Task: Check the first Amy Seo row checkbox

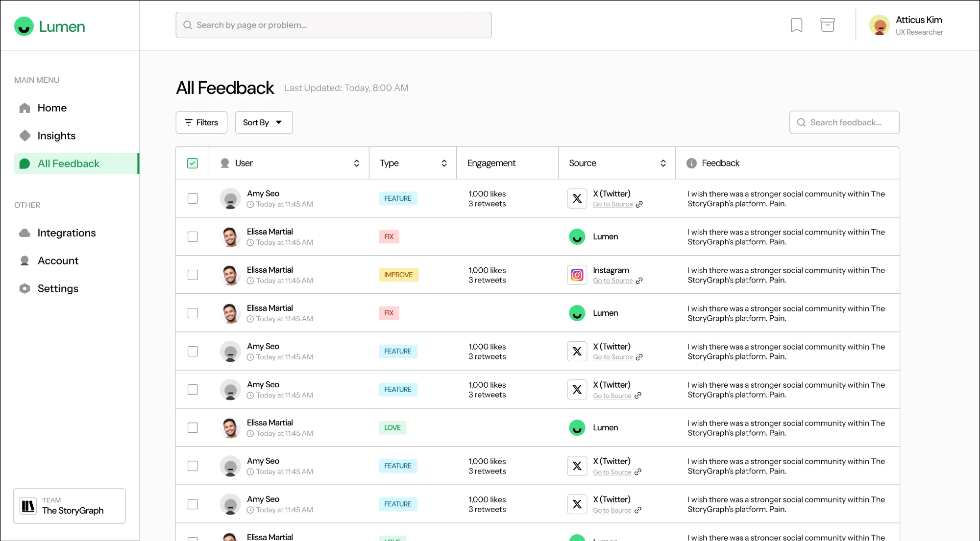Action: pyautogui.click(x=193, y=198)
